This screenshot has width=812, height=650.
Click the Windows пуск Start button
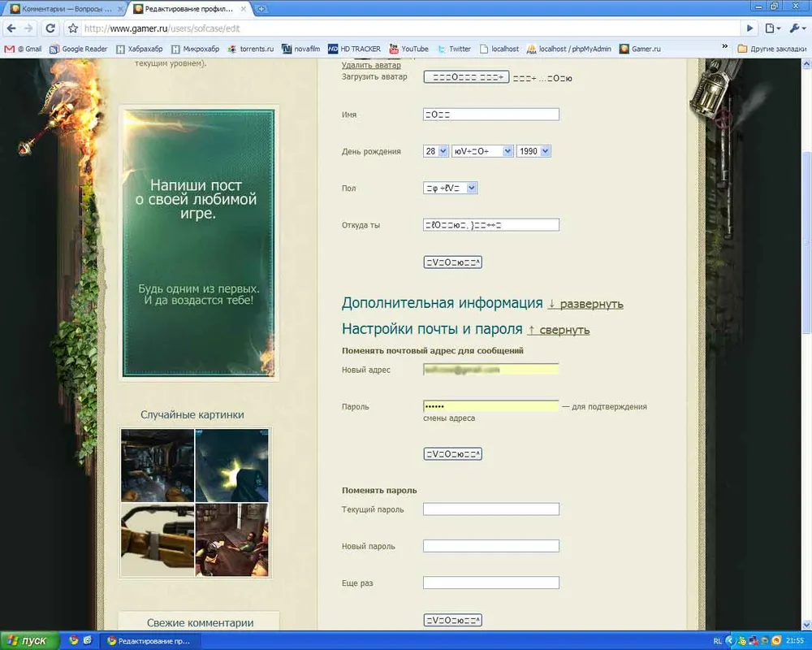[29, 641]
